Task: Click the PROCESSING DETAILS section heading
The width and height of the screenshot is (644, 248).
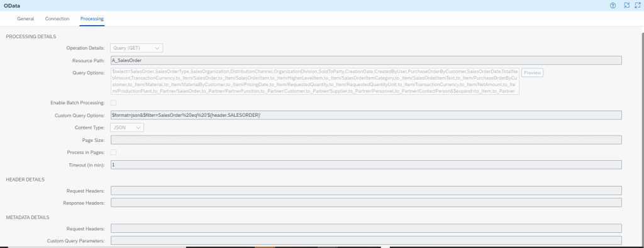Action: 31,36
